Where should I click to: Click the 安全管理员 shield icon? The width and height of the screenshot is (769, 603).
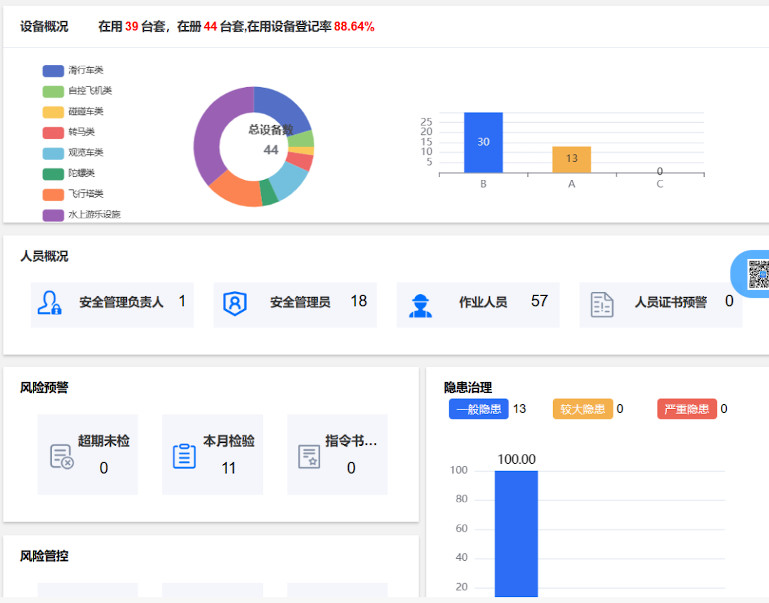235,303
